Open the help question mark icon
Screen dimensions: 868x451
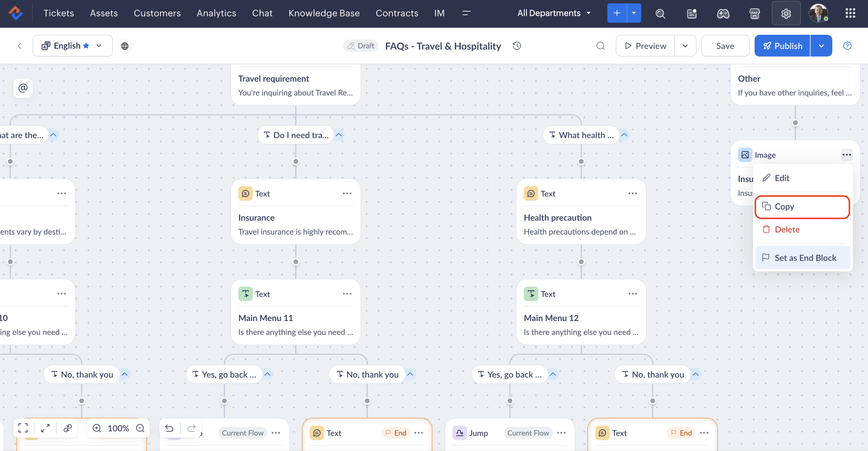[847, 46]
